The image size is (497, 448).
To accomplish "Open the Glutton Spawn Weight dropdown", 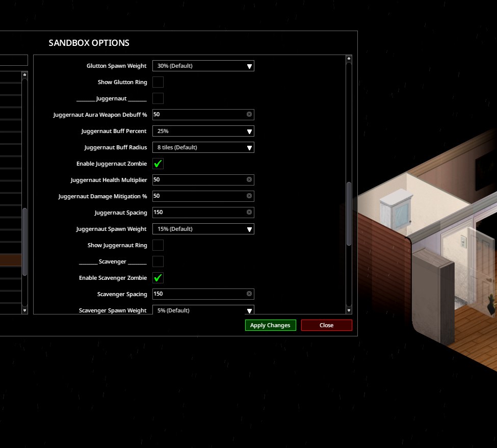I will pos(203,66).
